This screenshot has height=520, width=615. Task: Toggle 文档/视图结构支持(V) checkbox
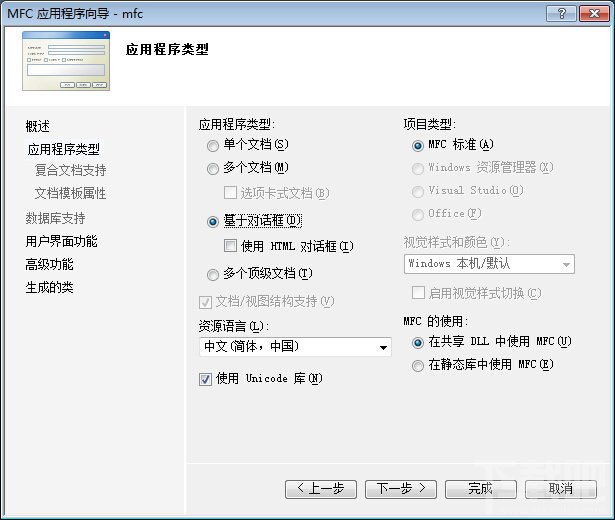pyautogui.click(x=205, y=302)
